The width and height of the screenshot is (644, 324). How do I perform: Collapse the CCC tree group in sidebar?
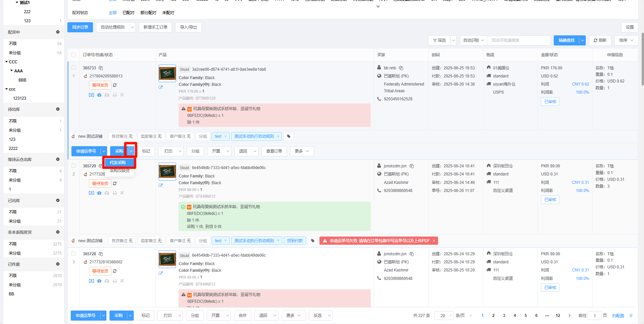click(x=7, y=62)
